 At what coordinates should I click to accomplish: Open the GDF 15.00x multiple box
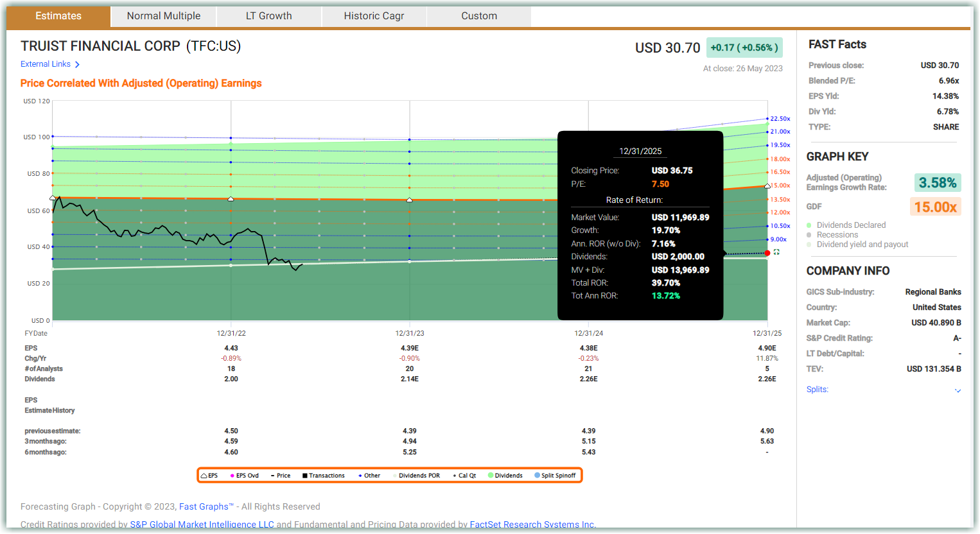[x=935, y=207]
